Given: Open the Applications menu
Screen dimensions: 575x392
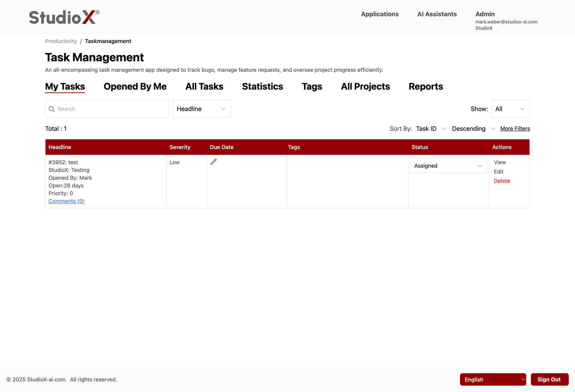Looking at the screenshot, I should (x=380, y=14).
